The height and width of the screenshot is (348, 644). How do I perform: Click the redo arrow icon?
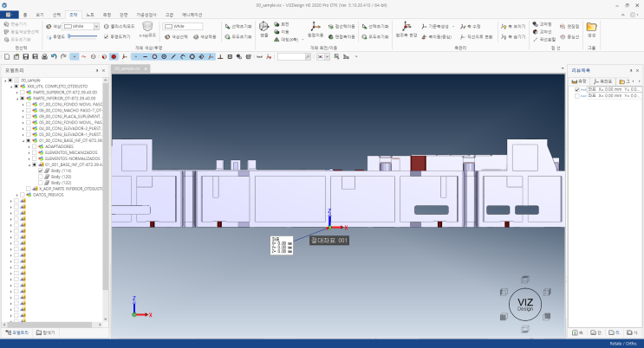(63, 56)
